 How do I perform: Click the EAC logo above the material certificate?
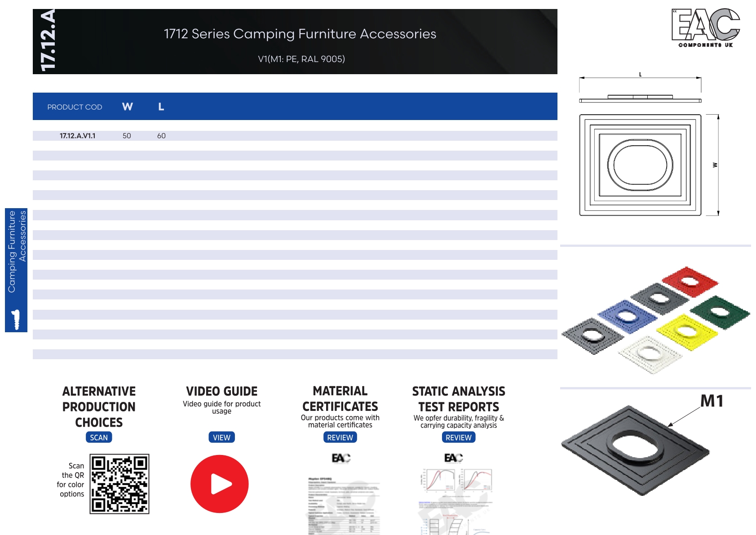coord(341,458)
